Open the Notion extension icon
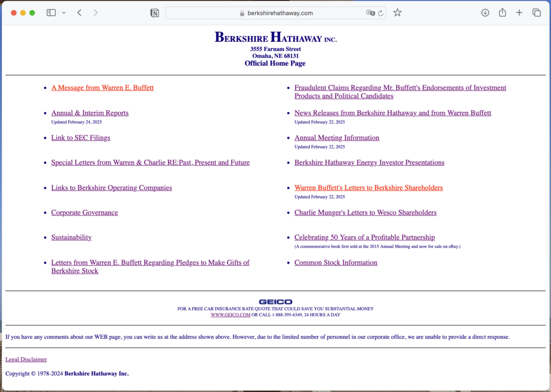 tap(154, 13)
